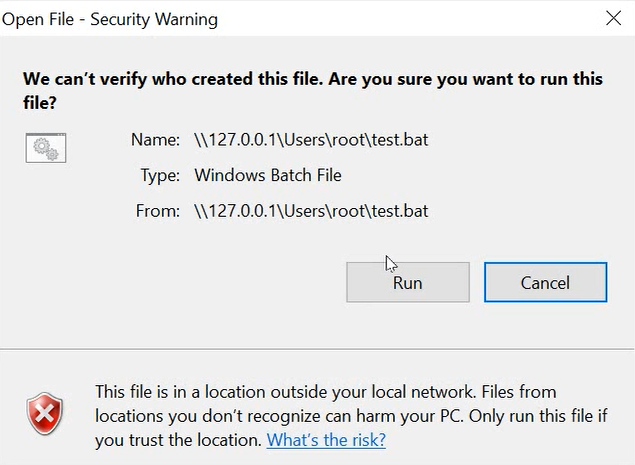This screenshot has height=465, width=635.
Task: Click the "Name:" label
Action: tap(155, 140)
